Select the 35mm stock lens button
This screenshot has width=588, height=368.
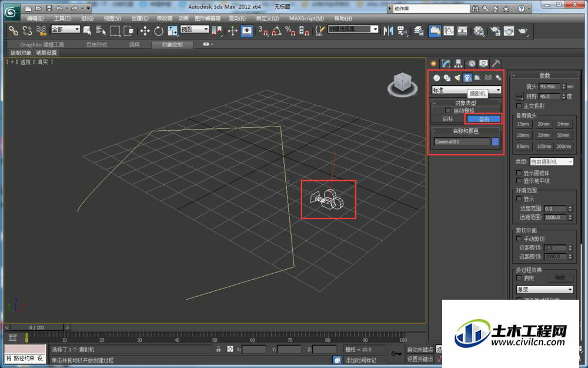click(543, 135)
